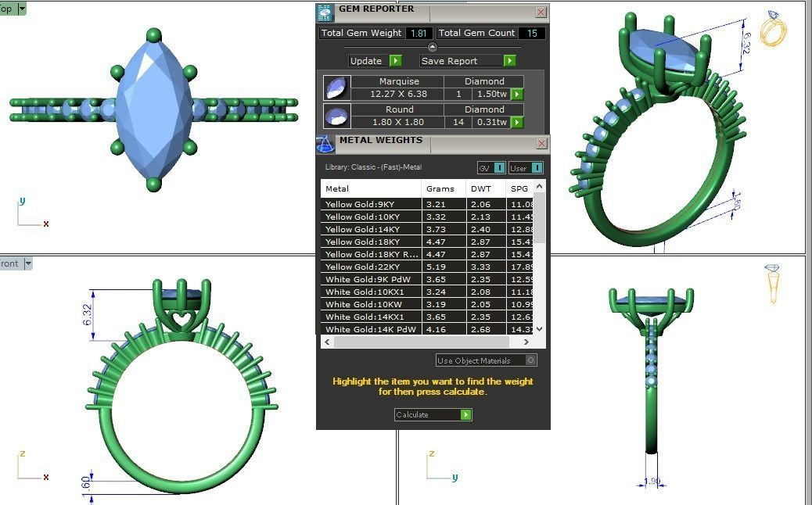Close the Metal Weights panel
Screen dimensions: 812x505
click(541, 143)
